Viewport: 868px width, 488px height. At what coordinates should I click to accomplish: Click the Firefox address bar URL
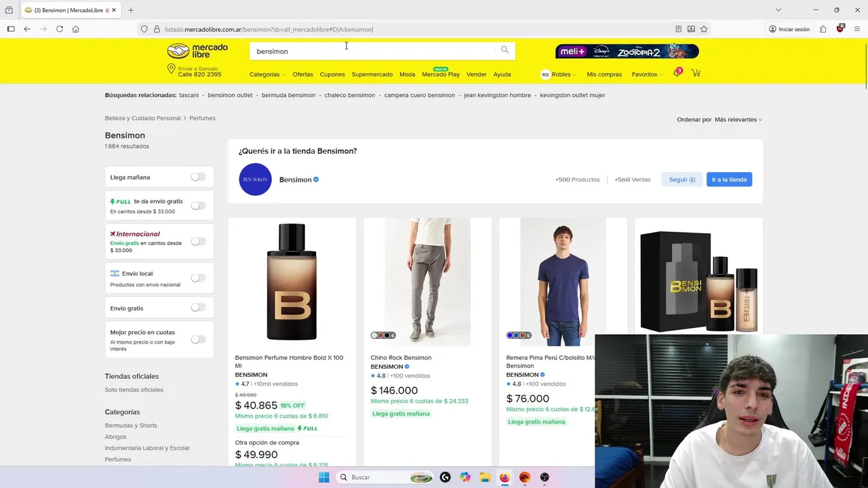click(269, 29)
